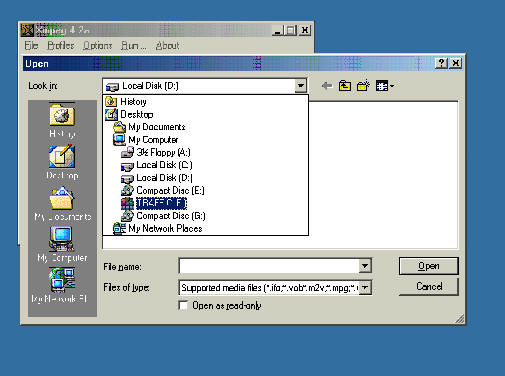Click the Cancel button
This screenshot has height=376, width=505.
429,287
